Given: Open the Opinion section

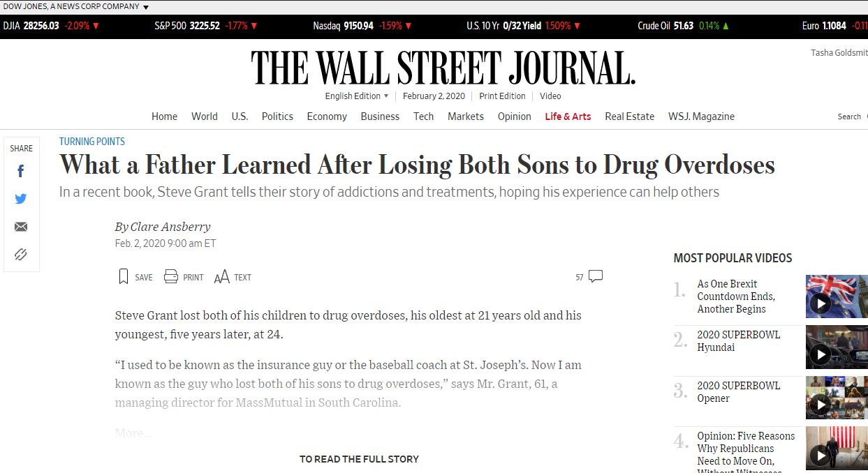Looking at the screenshot, I should click(x=515, y=117).
